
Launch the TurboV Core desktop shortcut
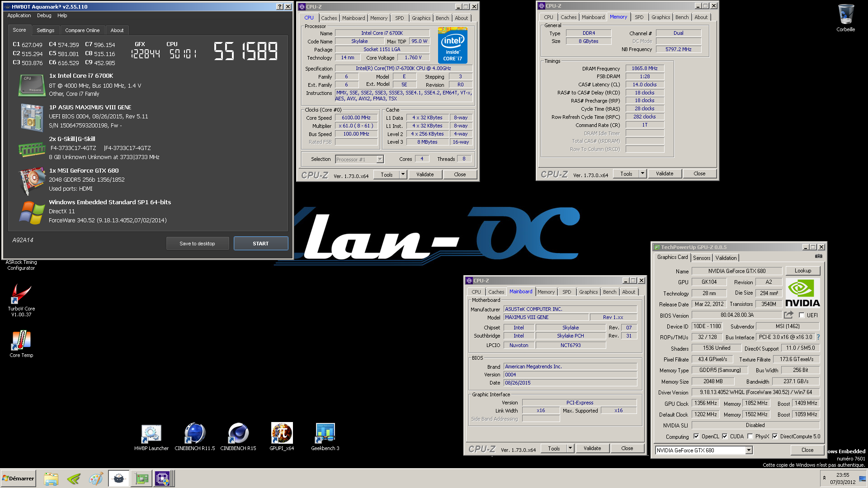click(21, 300)
